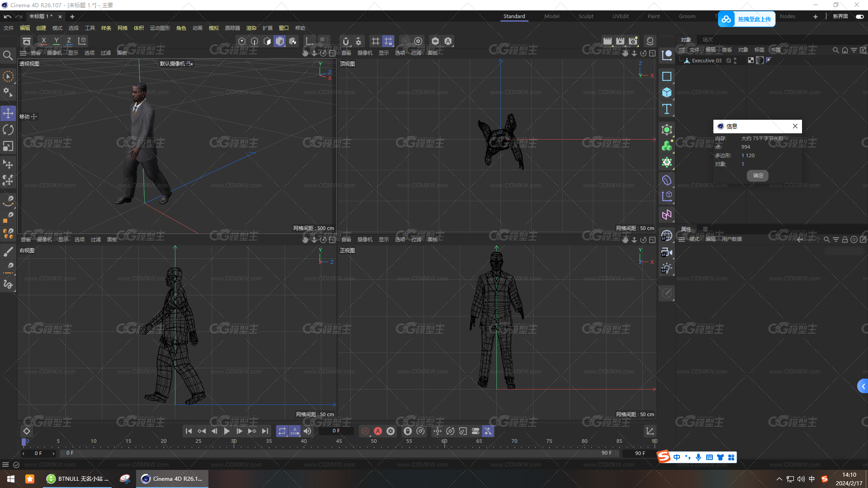This screenshot has width=868, height=488.
Task: Add a Light object
Action: point(667,268)
